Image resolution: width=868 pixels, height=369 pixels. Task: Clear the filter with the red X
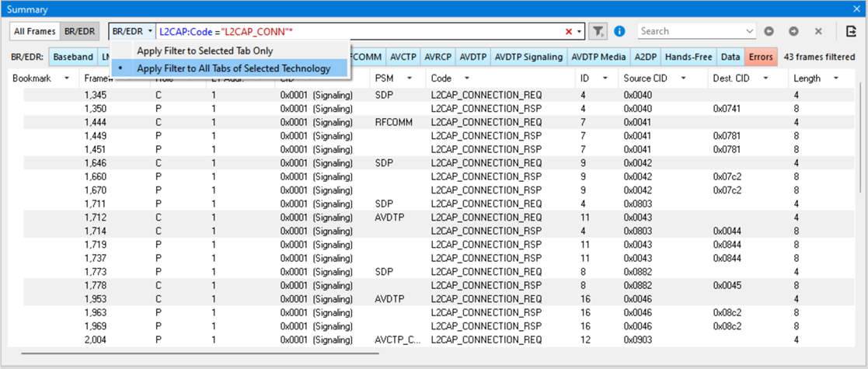click(x=568, y=32)
